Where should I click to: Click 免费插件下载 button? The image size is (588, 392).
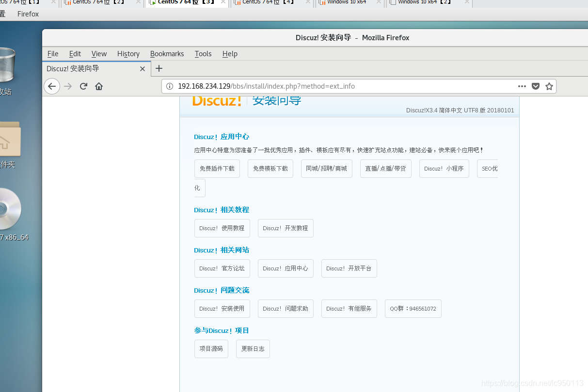pos(217,169)
